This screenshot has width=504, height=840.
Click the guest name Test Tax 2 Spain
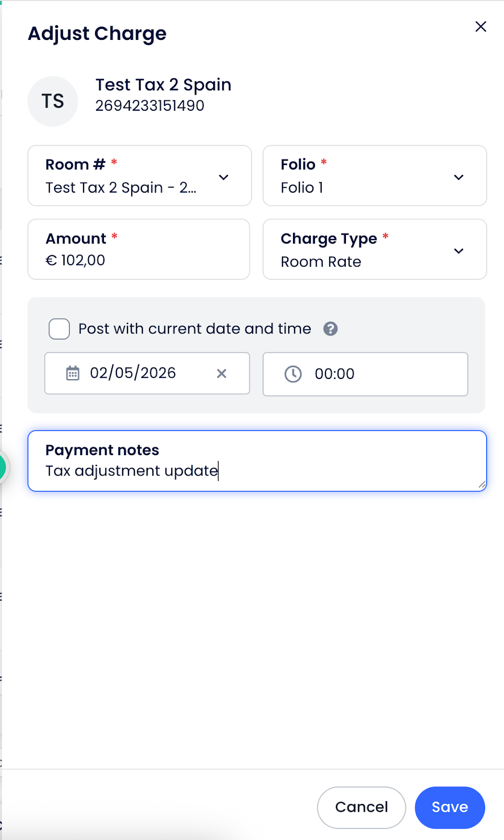[163, 85]
